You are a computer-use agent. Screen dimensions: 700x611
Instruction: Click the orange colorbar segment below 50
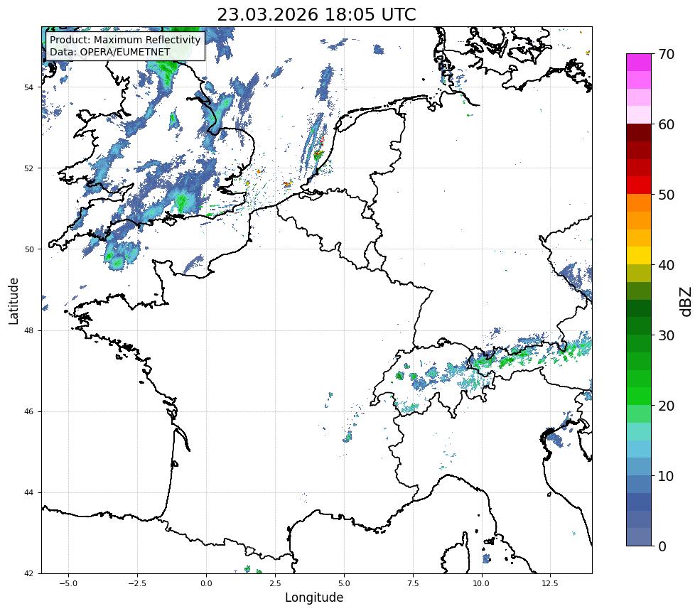pyautogui.click(x=639, y=203)
